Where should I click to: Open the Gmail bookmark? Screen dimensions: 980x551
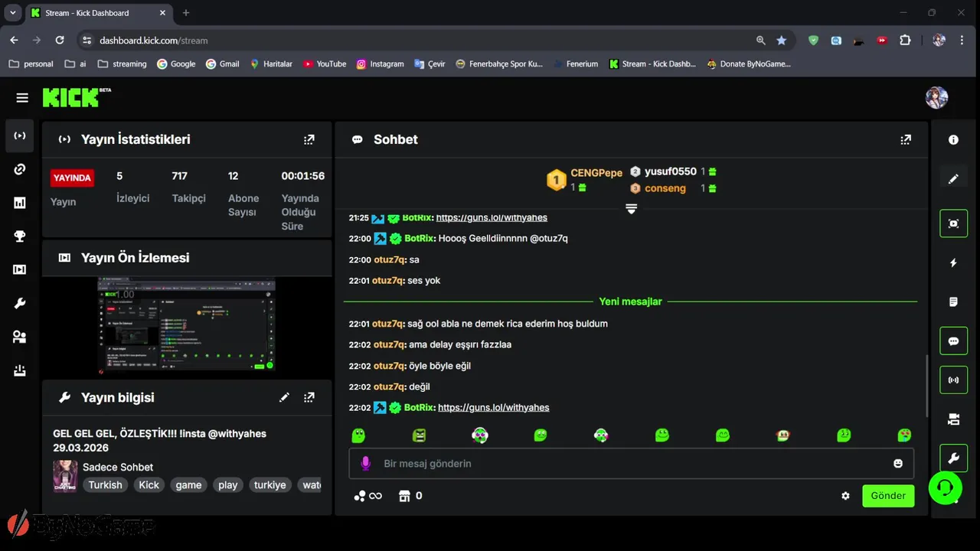click(x=223, y=64)
